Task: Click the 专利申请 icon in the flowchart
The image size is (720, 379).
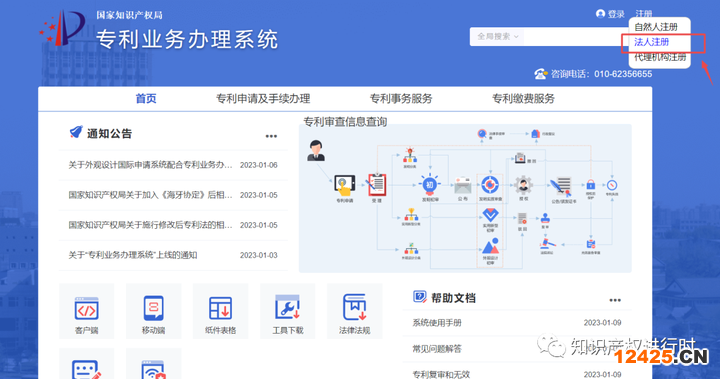Action: 344,185
